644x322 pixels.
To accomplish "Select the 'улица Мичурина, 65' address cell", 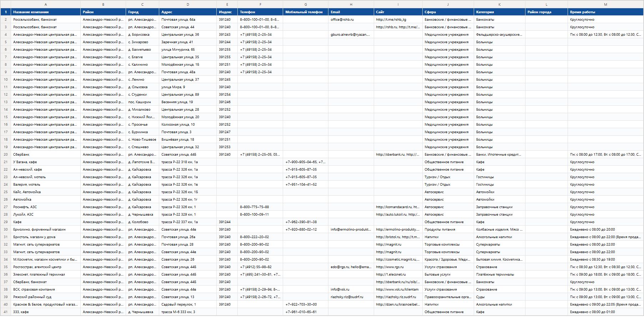I will tap(188, 50).
